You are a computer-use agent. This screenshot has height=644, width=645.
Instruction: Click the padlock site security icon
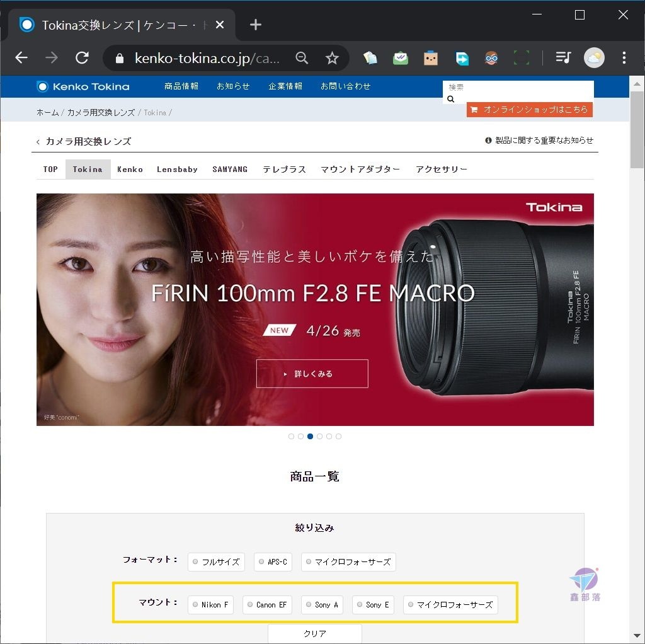click(119, 58)
